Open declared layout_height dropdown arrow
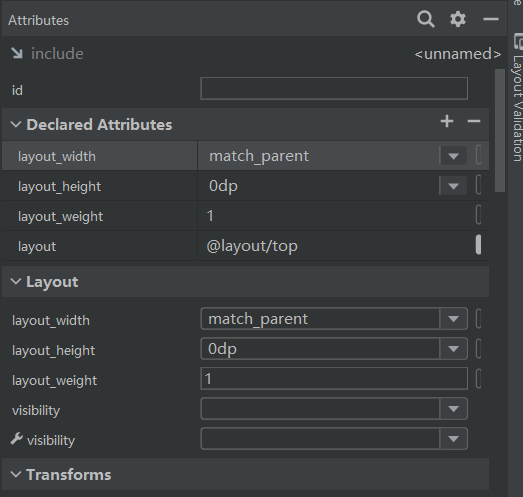The width and height of the screenshot is (523, 497). coord(453,186)
